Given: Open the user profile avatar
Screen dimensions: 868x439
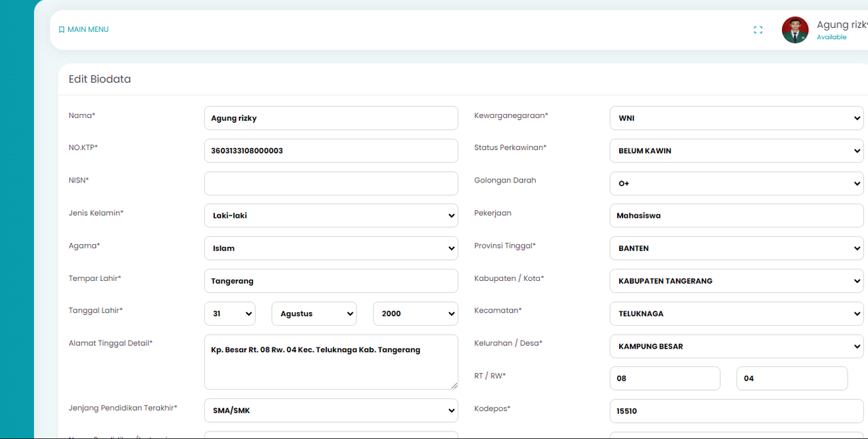Looking at the screenshot, I should click(x=795, y=30).
